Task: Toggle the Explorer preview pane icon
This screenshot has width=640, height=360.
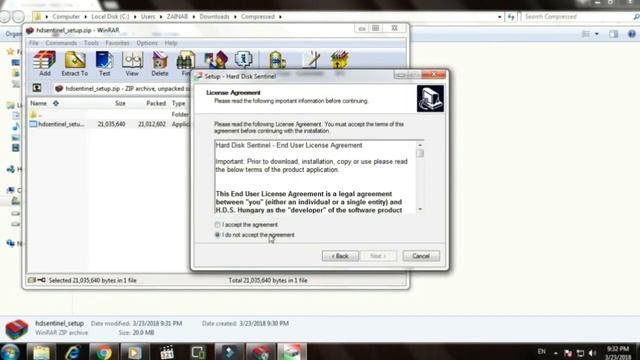Action: tap(613, 34)
